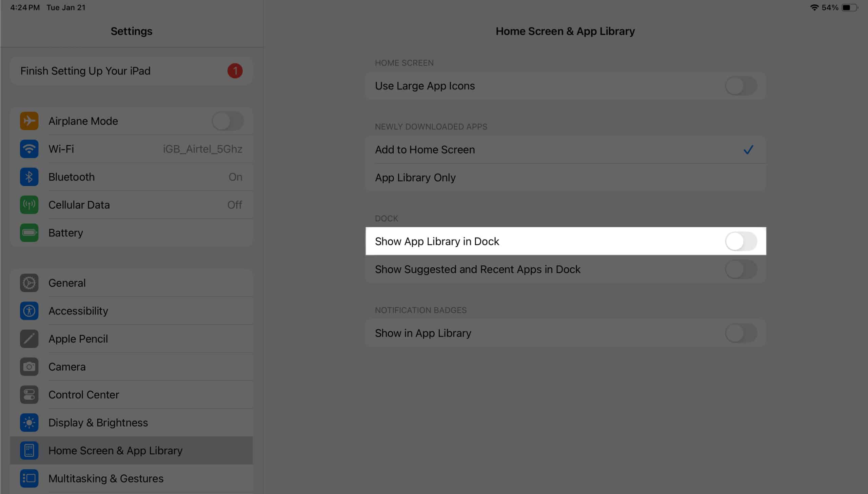Toggle Show Suggested and Recent Apps in Dock

(741, 269)
